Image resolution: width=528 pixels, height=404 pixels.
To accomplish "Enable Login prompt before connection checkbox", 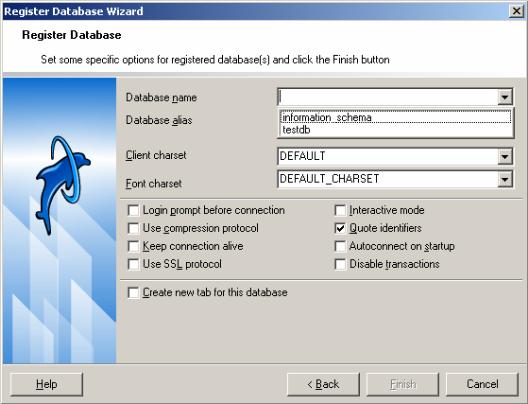I will (133, 210).
